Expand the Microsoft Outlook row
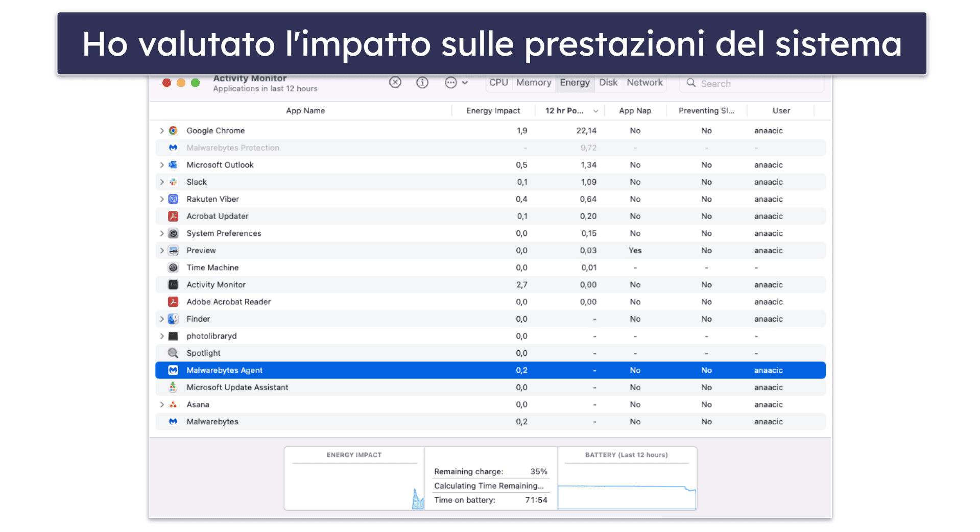The height and width of the screenshot is (532, 980). click(x=162, y=165)
